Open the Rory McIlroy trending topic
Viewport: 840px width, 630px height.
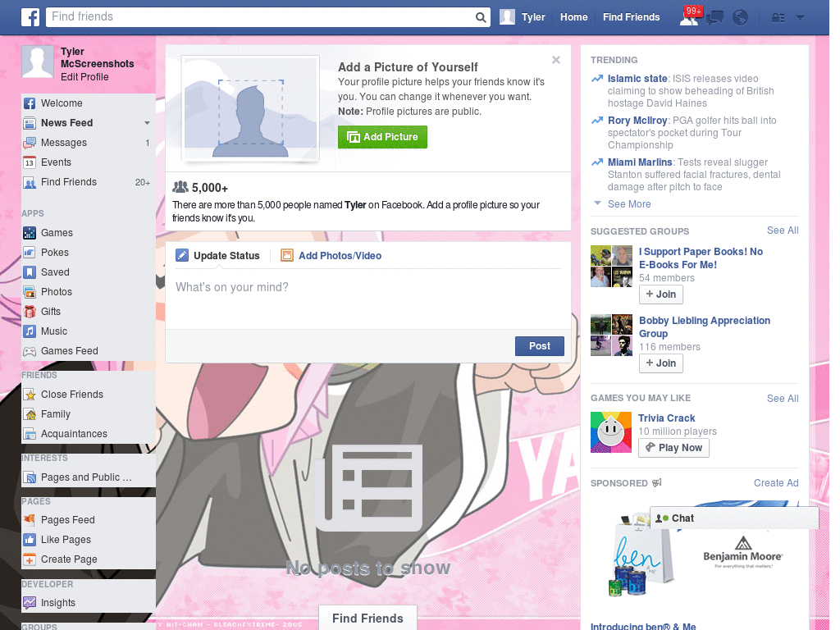pyautogui.click(x=637, y=121)
